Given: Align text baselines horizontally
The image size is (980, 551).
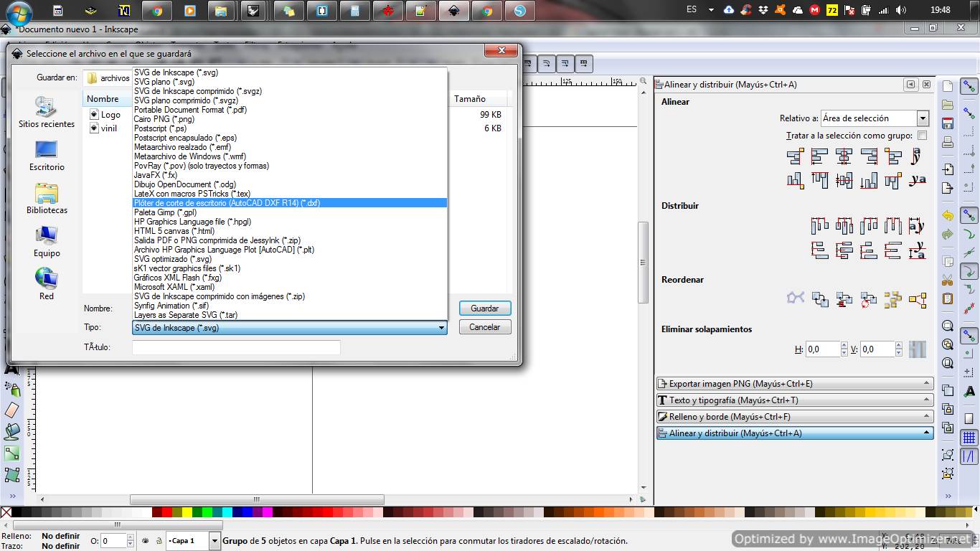Looking at the screenshot, I should pos(917,180).
